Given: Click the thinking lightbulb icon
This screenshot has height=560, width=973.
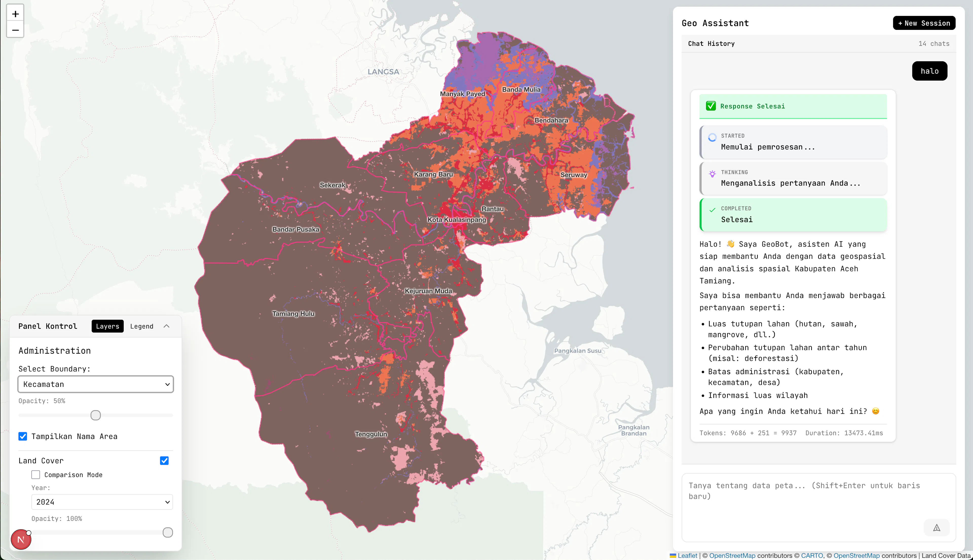Looking at the screenshot, I should tap(712, 174).
